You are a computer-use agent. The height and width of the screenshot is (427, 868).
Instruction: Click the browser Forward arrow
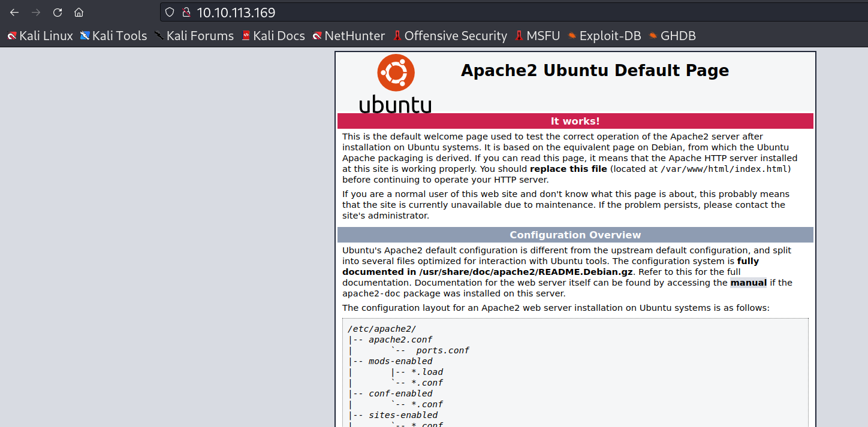tap(36, 12)
